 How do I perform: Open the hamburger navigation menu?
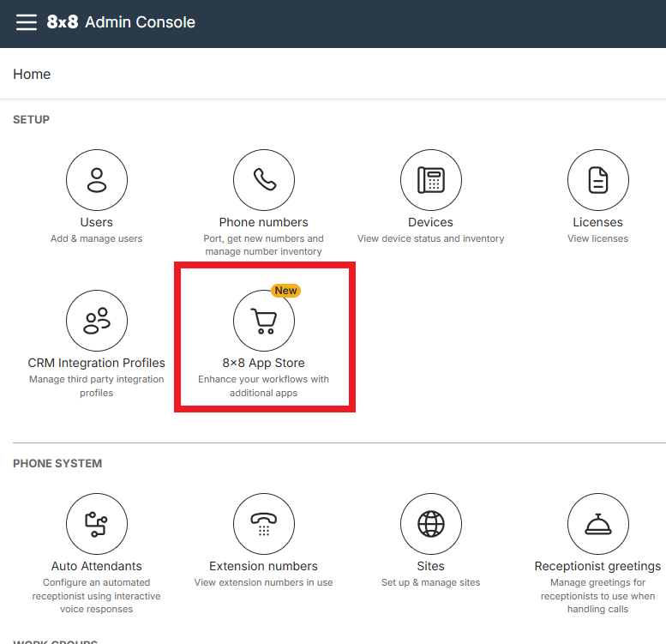[27, 22]
